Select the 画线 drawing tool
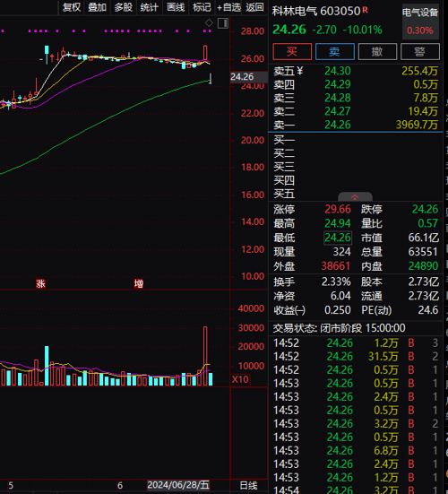 point(176,7)
